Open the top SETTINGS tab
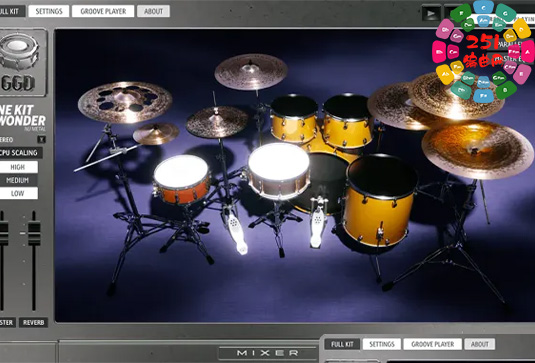Viewport: 535px width, 363px height. tap(49, 11)
